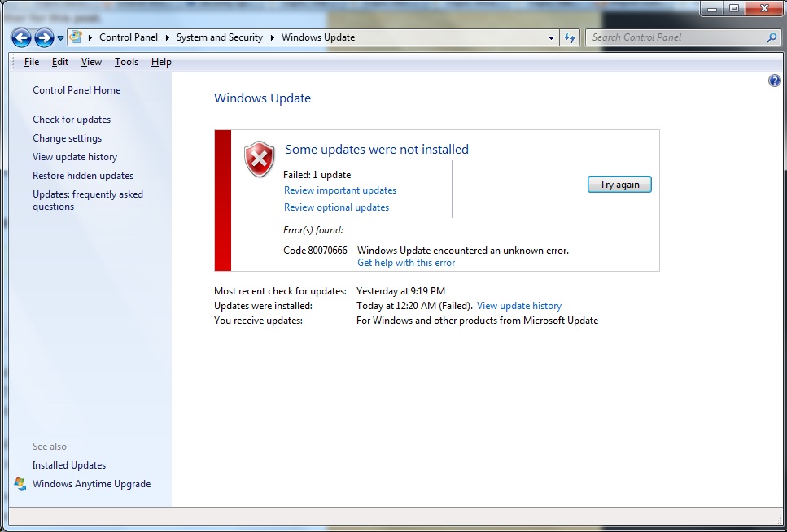
Task: Click the Control Panel icon in address bar
Action: [76, 37]
